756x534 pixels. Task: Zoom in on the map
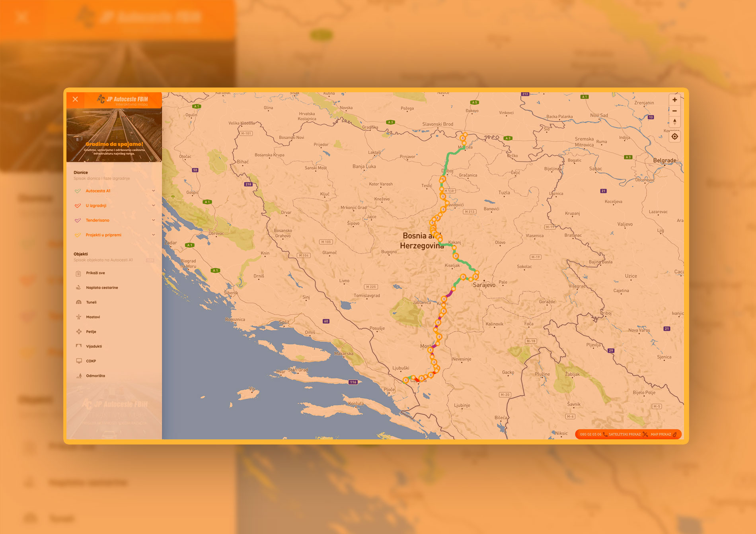tap(674, 100)
